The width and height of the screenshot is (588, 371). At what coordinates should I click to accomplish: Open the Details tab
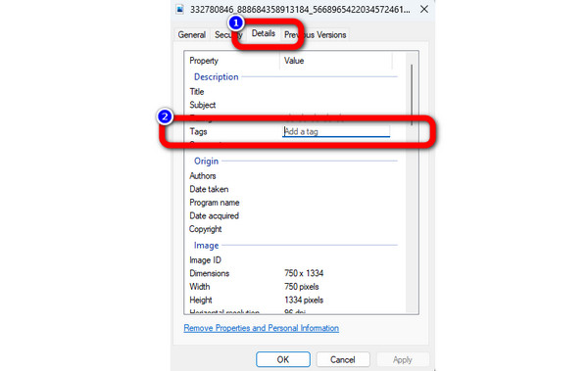(264, 33)
